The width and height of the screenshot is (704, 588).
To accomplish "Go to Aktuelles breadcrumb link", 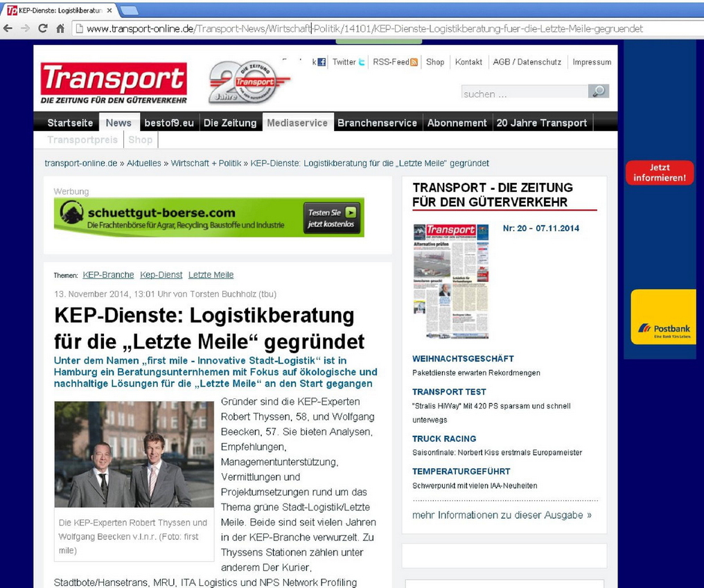I will 143,163.
